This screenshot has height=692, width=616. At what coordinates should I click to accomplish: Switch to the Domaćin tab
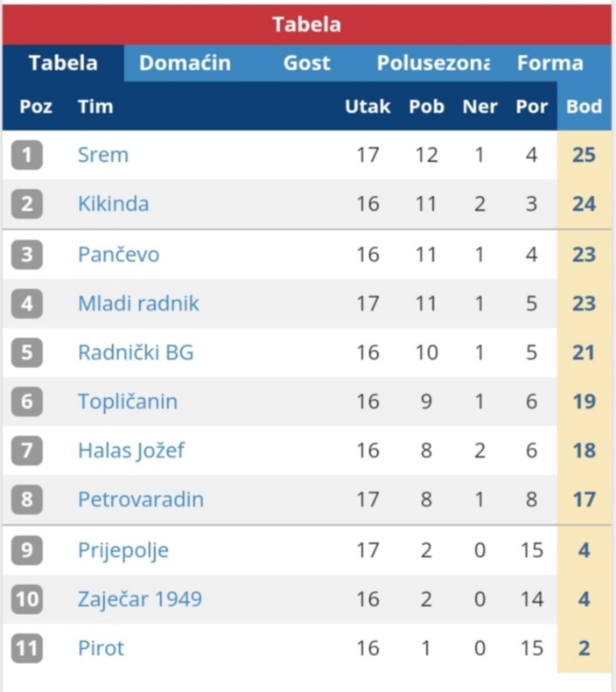click(x=185, y=63)
